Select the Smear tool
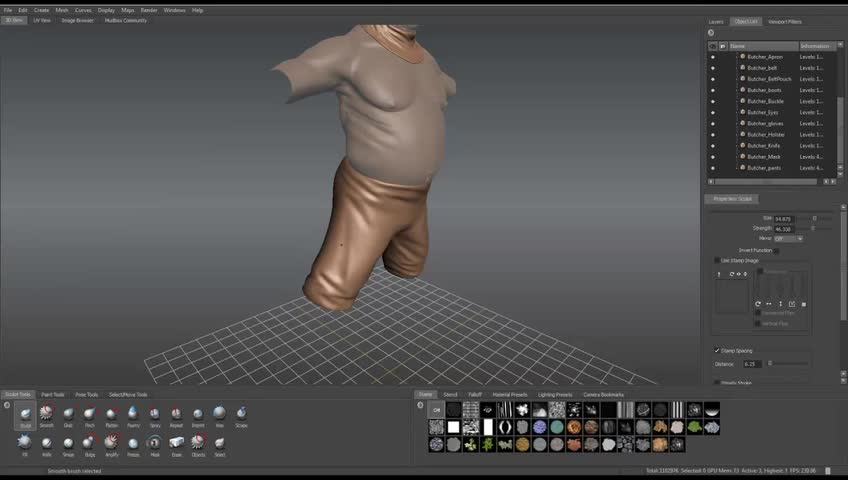Image resolution: width=848 pixels, height=480 pixels. 68,445
